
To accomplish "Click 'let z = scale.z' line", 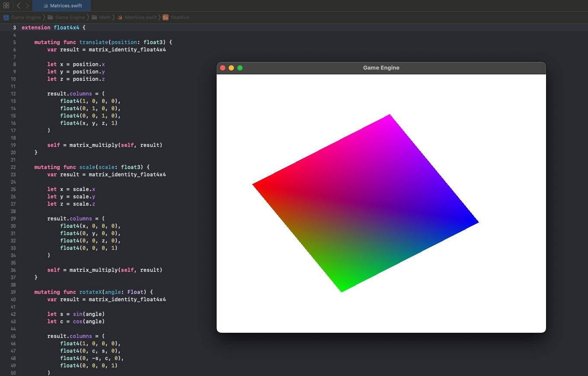I will click(x=71, y=204).
